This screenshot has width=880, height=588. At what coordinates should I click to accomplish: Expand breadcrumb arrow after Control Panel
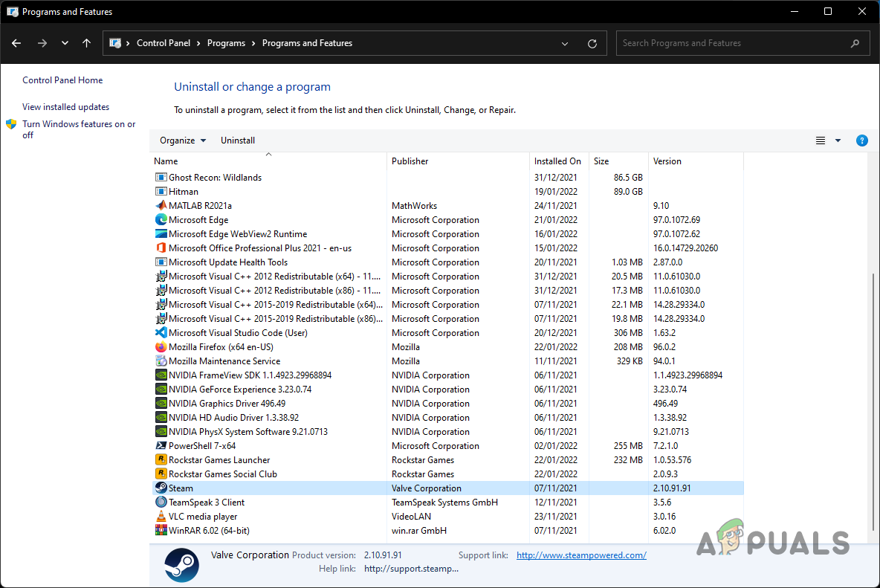pyautogui.click(x=198, y=43)
